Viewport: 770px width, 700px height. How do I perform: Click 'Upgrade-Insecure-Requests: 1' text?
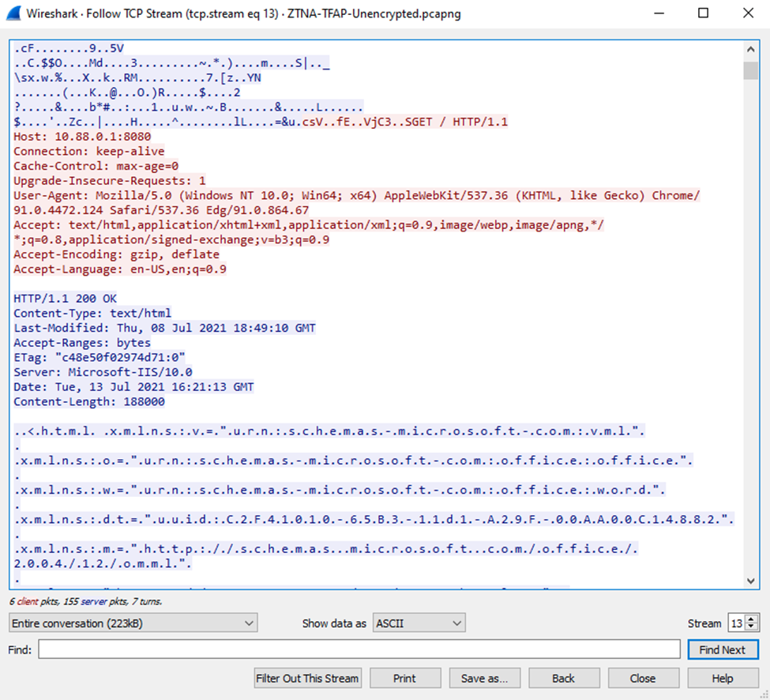[x=110, y=180]
